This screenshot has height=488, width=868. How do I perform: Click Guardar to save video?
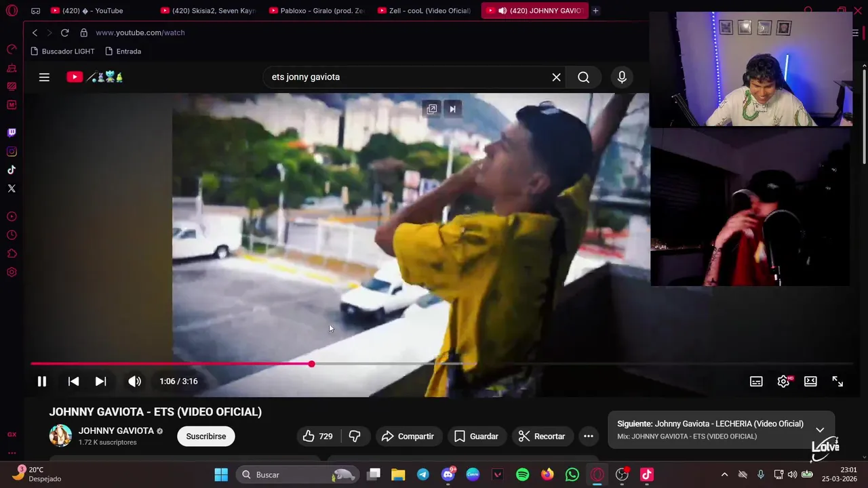(477, 436)
